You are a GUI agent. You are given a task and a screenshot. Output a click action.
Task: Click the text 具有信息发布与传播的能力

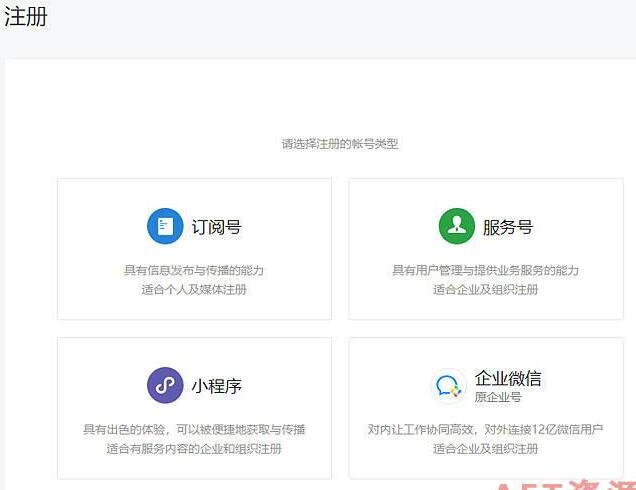pos(194,270)
